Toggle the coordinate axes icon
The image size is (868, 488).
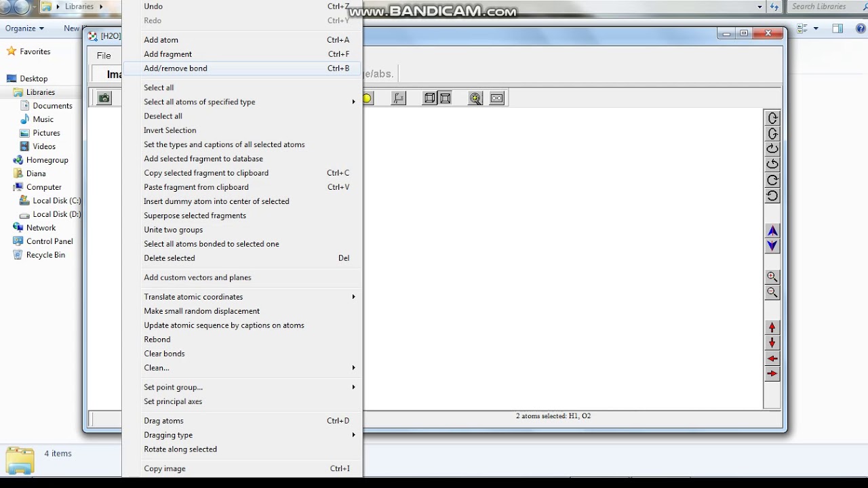pos(399,98)
